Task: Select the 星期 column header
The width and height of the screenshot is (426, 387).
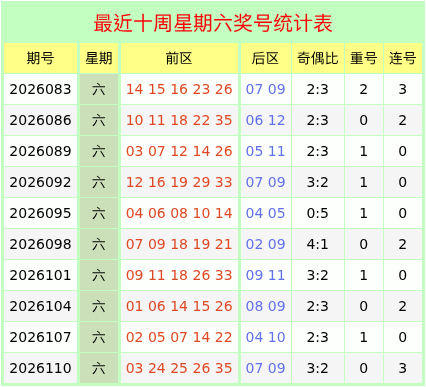Action: [99, 58]
